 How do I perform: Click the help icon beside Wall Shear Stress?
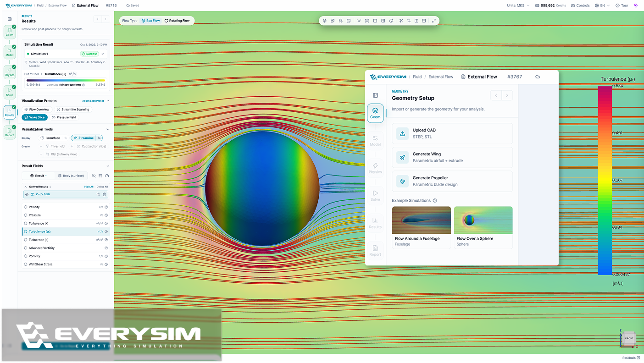click(x=106, y=264)
